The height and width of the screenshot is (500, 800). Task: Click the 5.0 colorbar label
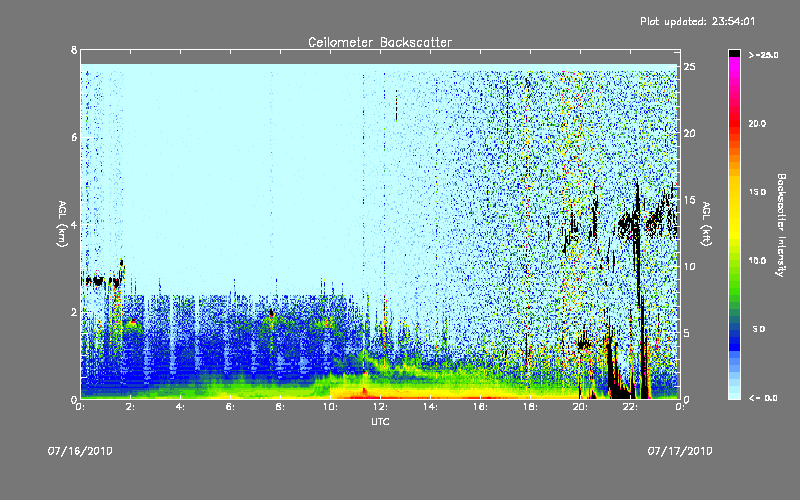point(759,329)
